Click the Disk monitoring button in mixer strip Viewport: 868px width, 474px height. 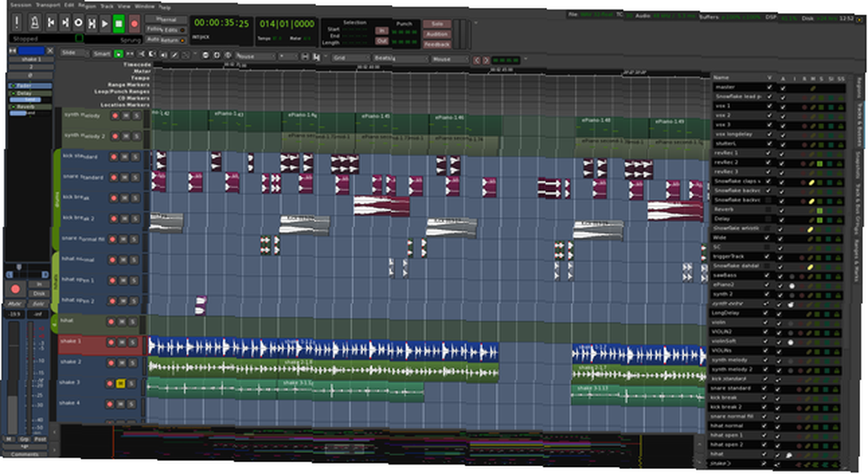[39, 293]
